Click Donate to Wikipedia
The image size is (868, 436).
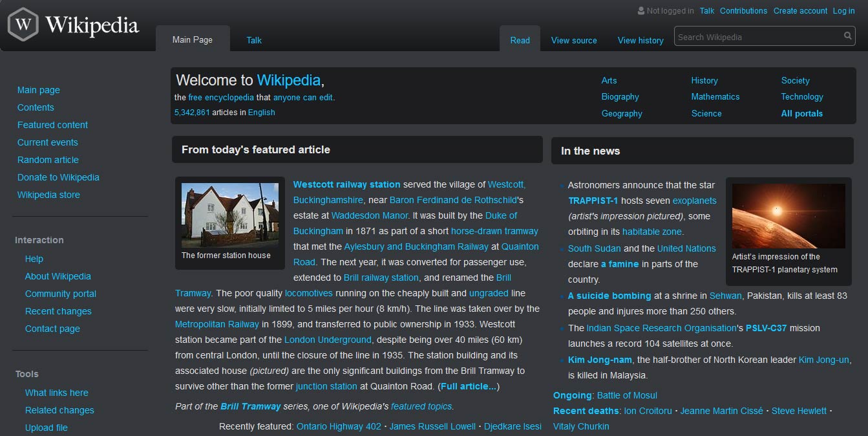pos(58,177)
